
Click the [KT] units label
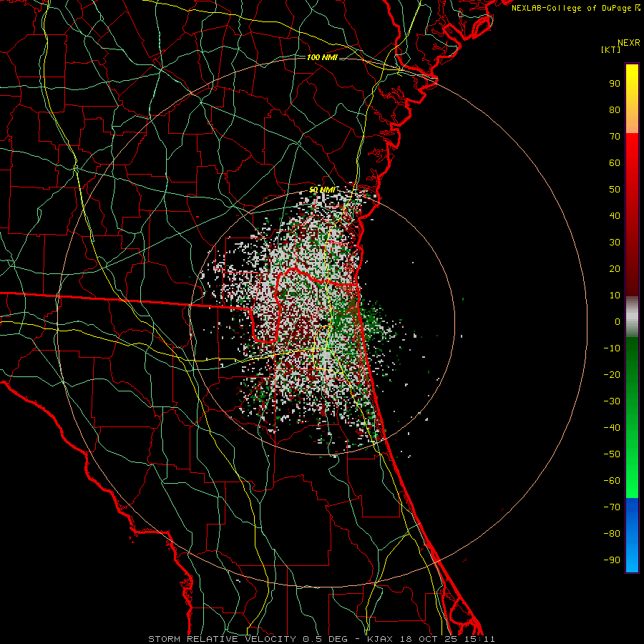[611, 49]
